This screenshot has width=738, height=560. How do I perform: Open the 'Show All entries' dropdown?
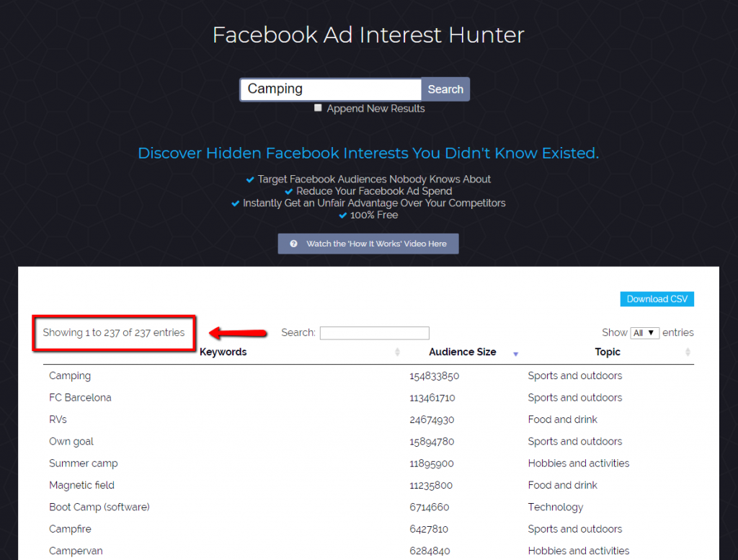(x=645, y=332)
